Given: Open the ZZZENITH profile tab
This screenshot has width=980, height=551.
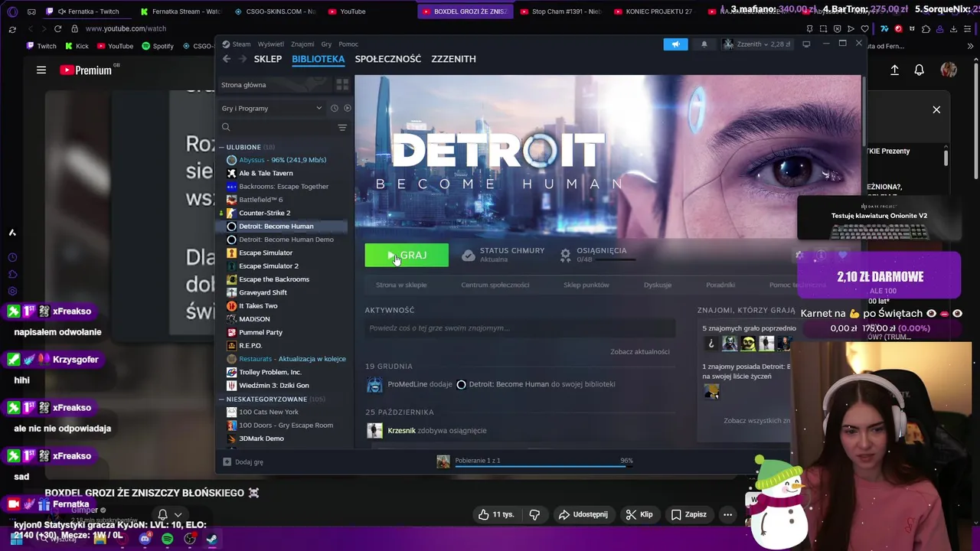Looking at the screenshot, I should point(453,59).
